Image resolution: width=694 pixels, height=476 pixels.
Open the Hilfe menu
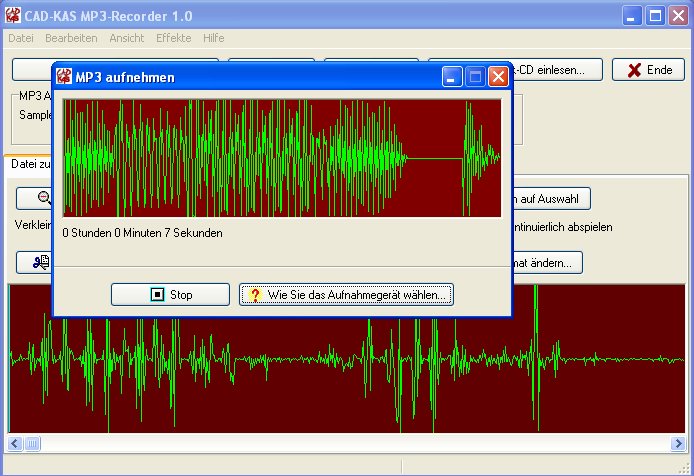tap(213, 38)
